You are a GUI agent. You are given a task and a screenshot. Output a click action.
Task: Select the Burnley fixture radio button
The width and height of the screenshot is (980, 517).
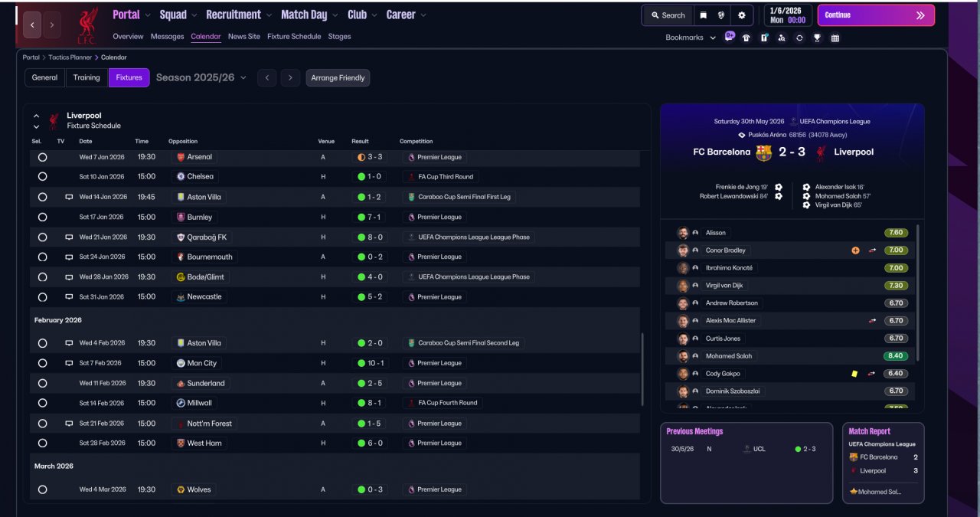pyautogui.click(x=42, y=218)
